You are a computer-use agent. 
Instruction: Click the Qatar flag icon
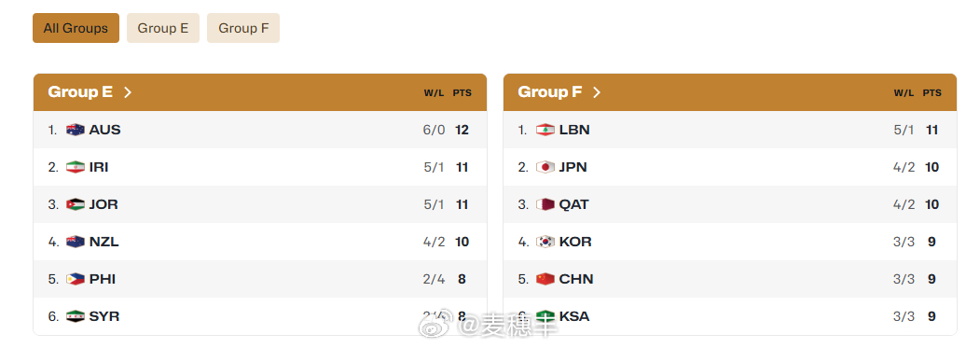tap(545, 204)
